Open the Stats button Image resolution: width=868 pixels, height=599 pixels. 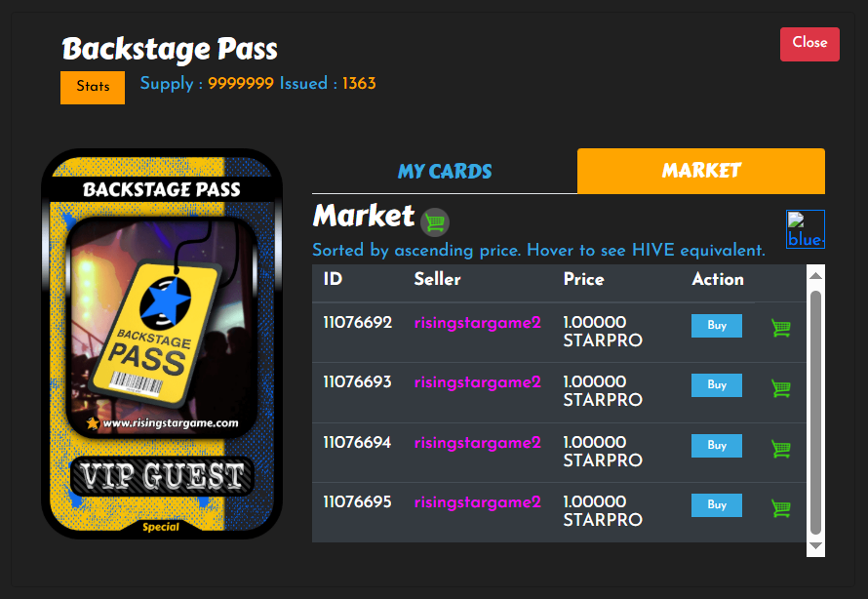click(x=93, y=87)
